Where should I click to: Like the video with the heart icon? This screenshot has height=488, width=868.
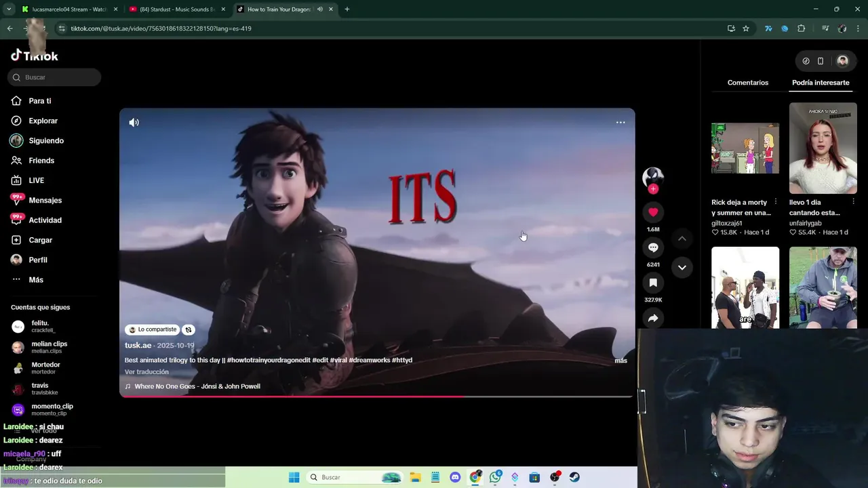coord(653,212)
